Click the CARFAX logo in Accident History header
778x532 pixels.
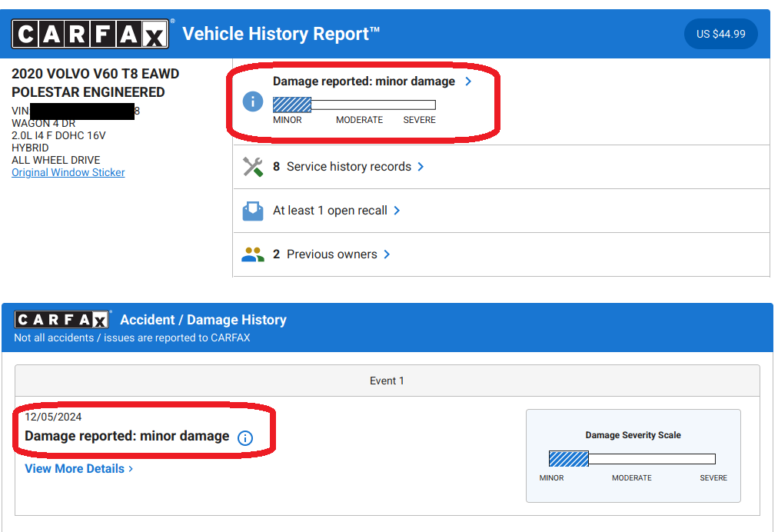tap(62, 320)
